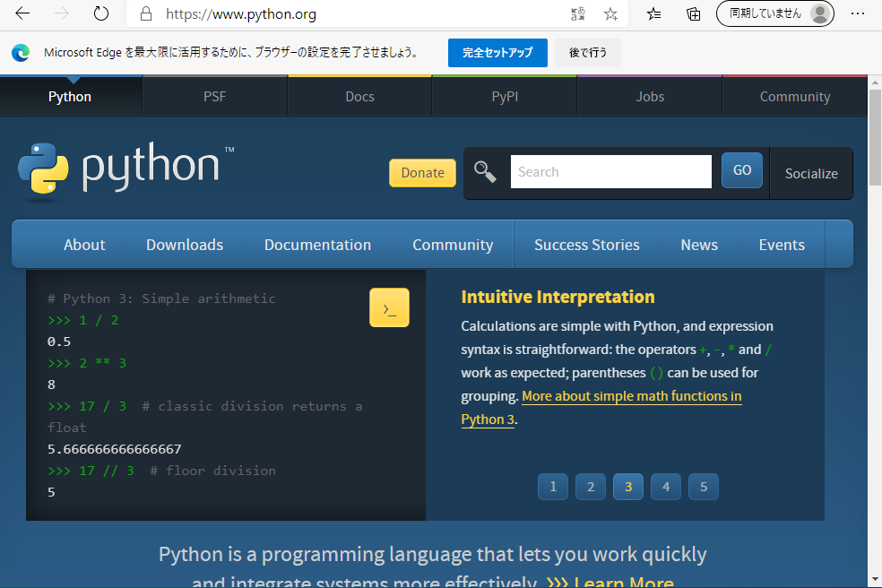
Task: Open the profile sync status button
Action: pyautogui.click(x=774, y=14)
